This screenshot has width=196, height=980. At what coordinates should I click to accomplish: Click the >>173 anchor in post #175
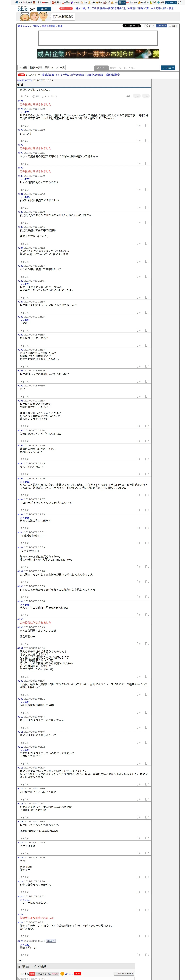pyautogui.click(x=25, y=113)
